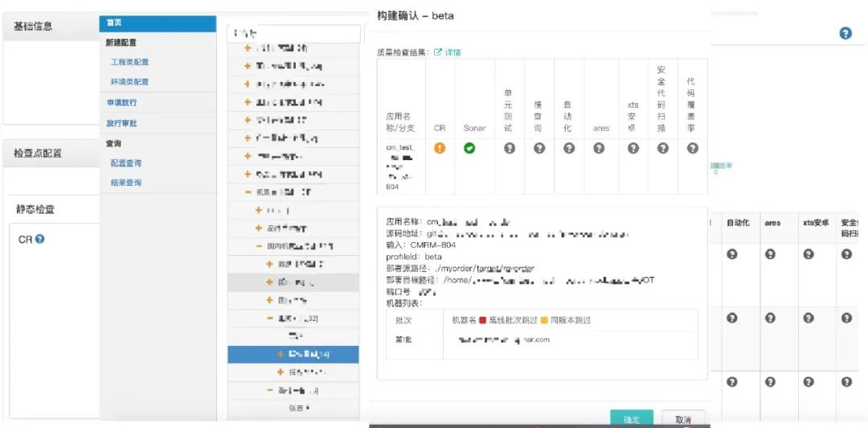Select the 查询 menu heading
Viewport: 868px width, 428px height.
click(x=113, y=143)
